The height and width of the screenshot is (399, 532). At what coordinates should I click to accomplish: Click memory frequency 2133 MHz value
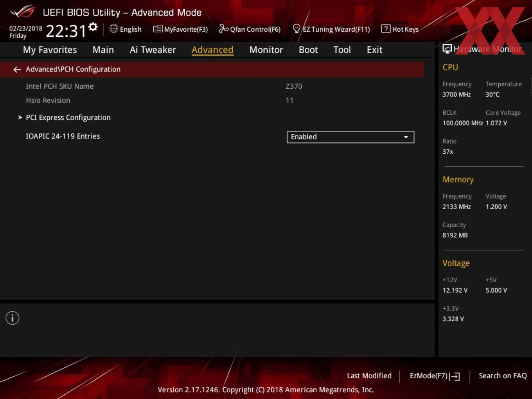(x=457, y=207)
